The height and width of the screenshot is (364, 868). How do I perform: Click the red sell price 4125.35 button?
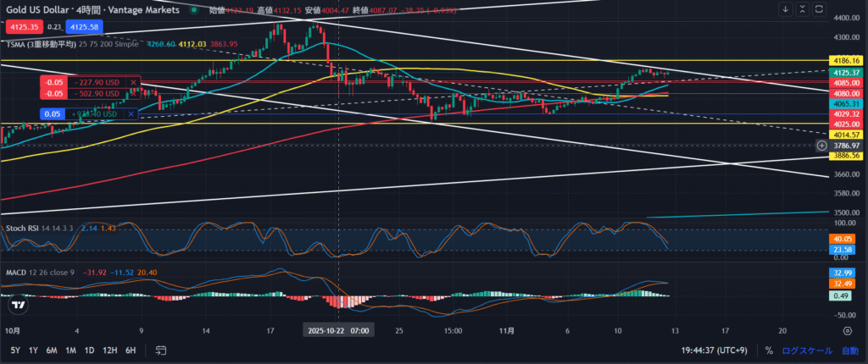point(19,26)
